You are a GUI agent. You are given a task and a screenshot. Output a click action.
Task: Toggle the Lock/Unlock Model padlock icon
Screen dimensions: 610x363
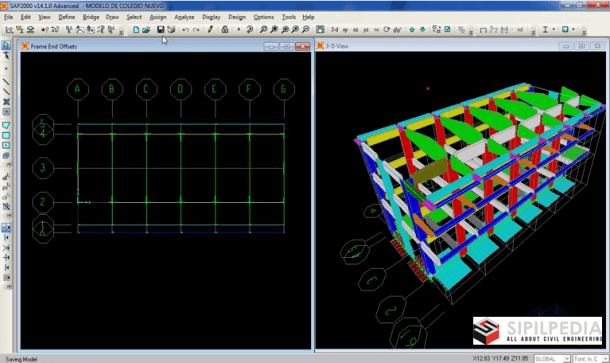[224, 30]
